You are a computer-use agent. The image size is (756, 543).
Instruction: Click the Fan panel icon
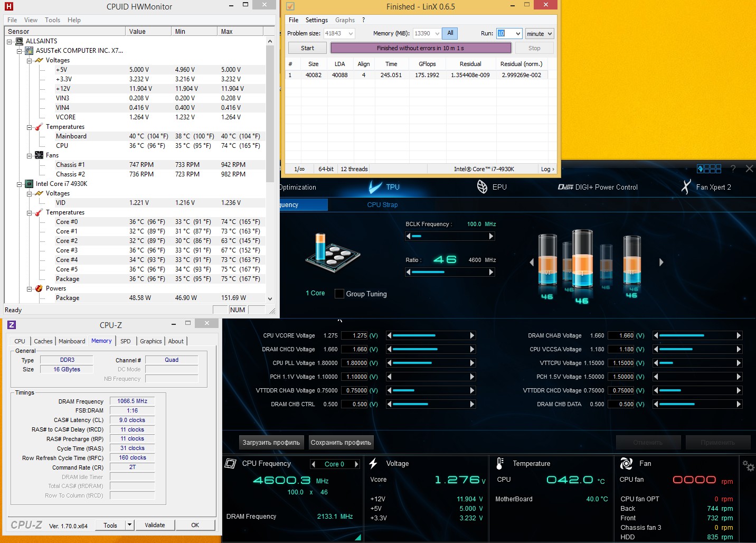coord(626,463)
